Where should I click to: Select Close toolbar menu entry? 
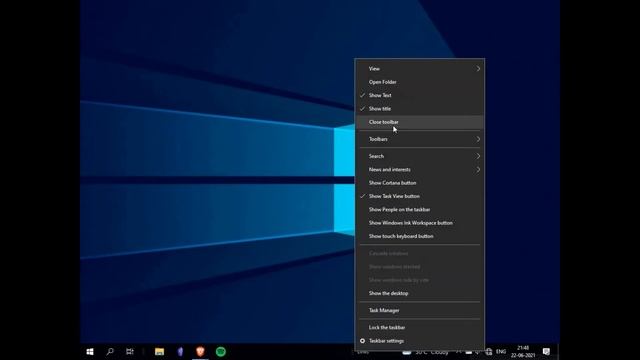tap(420, 122)
